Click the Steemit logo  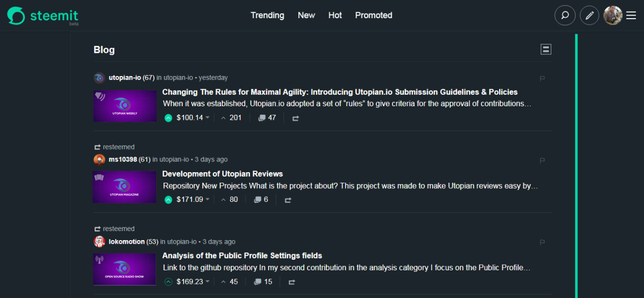43,16
